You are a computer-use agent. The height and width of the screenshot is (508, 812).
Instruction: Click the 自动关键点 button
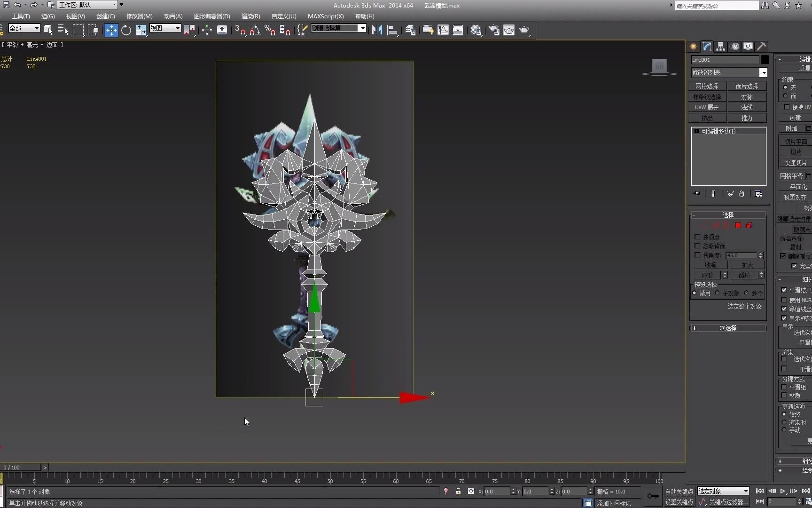click(679, 492)
